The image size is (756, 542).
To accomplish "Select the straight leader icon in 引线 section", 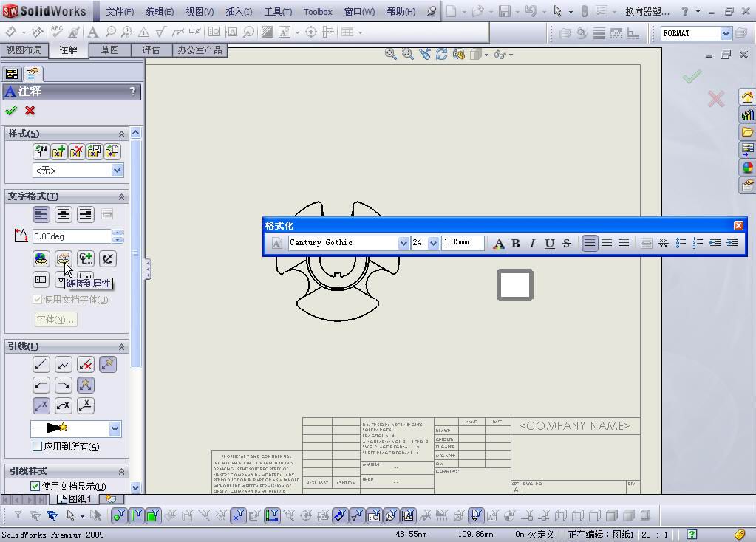I will click(41, 365).
